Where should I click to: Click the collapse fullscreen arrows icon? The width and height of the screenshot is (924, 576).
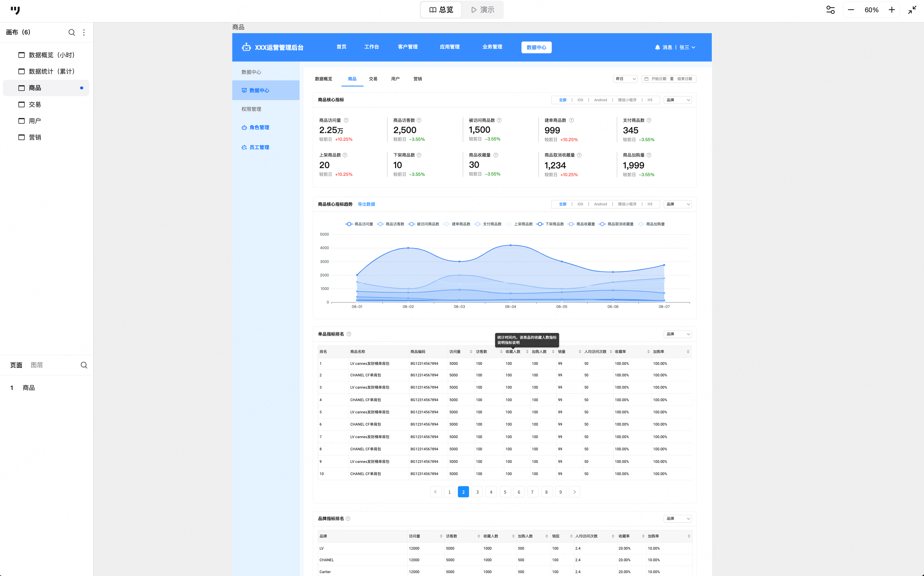pos(912,10)
